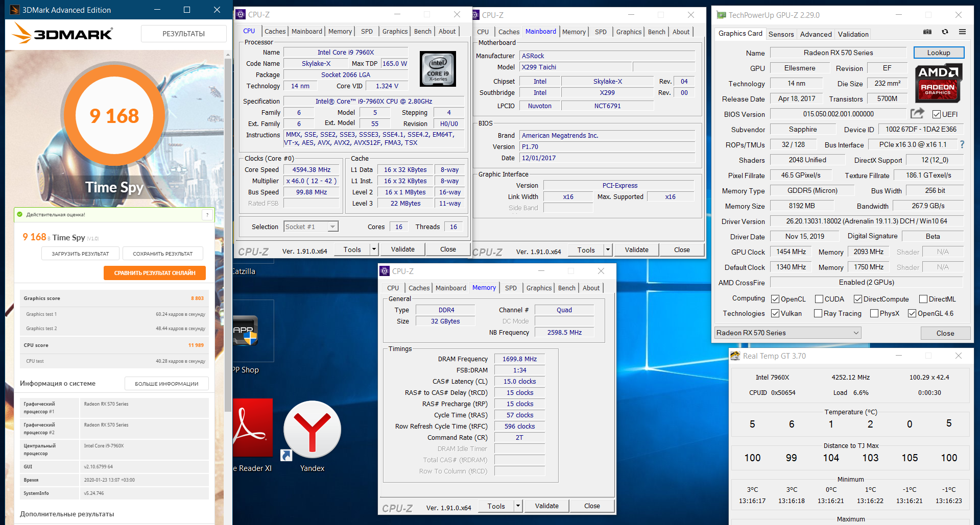
Task: Open About tab in CPU-Z Memory window
Action: [591, 288]
